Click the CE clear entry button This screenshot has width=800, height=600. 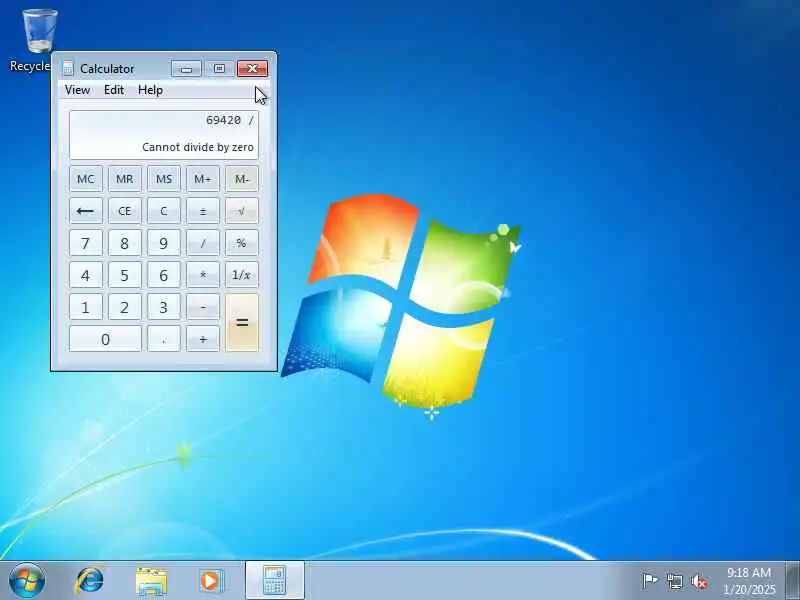[x=124, y=211]
